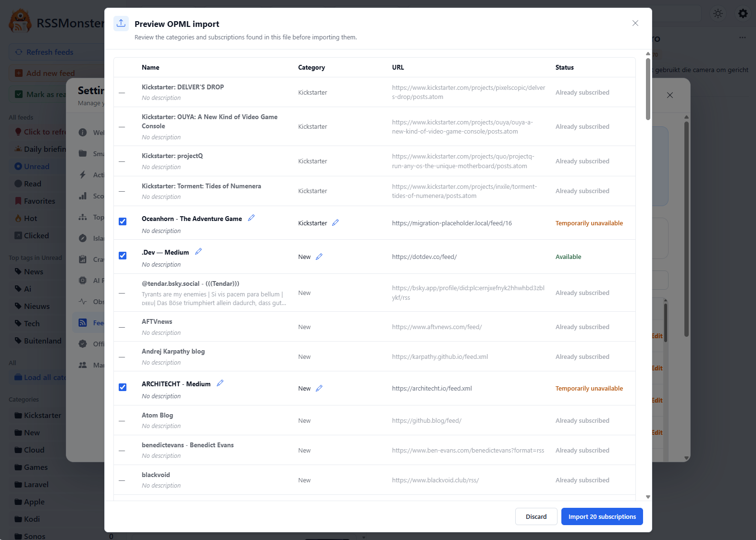Click the AFTVnews row name
Screen dimensions: 756x540
(x=157, y=321)
